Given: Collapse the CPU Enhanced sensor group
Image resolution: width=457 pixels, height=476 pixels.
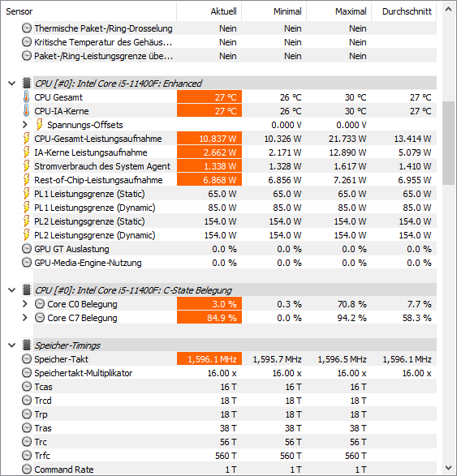Looking at the screenshot, I should [12, 84].
